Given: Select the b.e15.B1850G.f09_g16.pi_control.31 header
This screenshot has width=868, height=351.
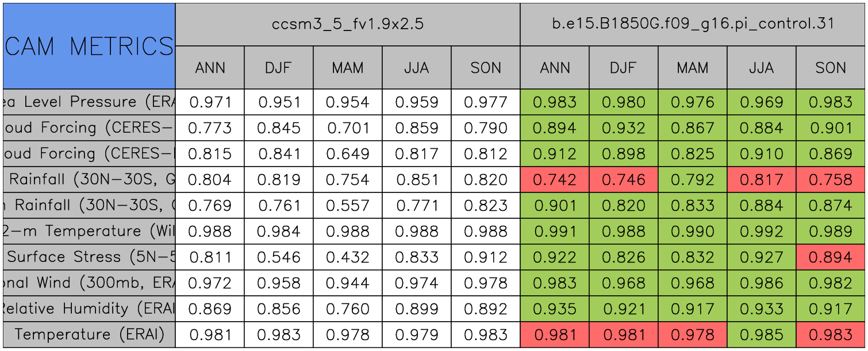Looking at the screenshot, I should click(693, 24).
